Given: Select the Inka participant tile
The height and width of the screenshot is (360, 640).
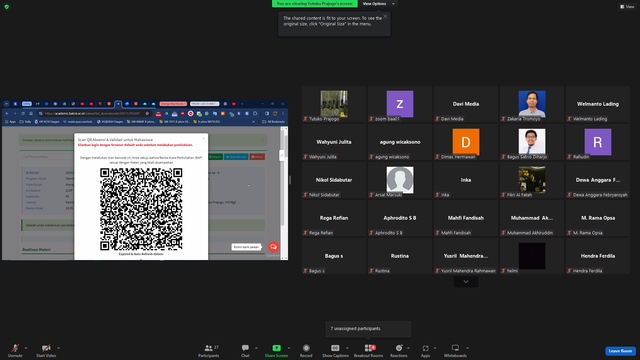Looking at the screenshot, I should click(466, 180).
